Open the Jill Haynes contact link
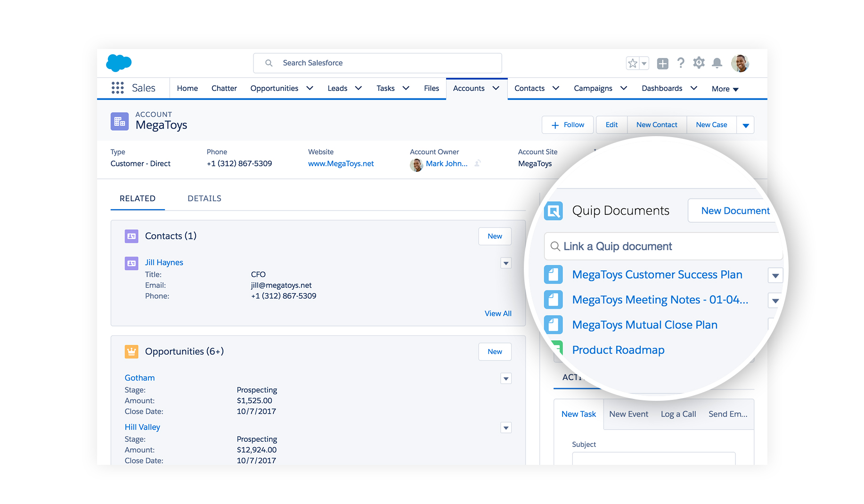864x504 pixels. [x=164, y=262]
